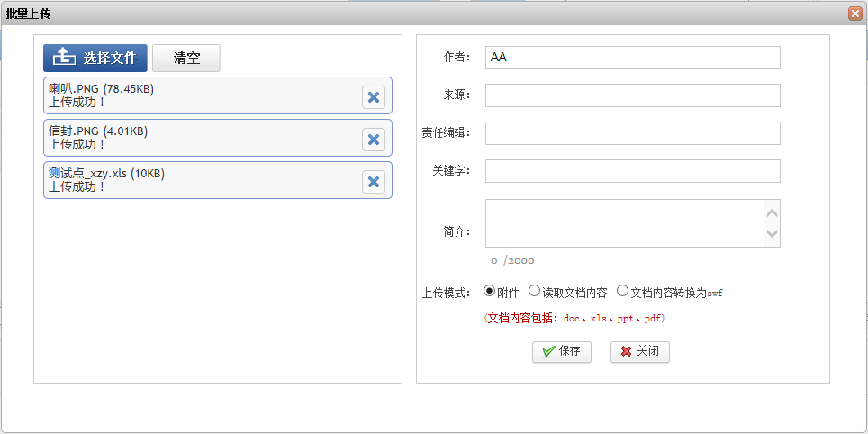
Task: Click the 简介 text area
Action: [625, 222]
